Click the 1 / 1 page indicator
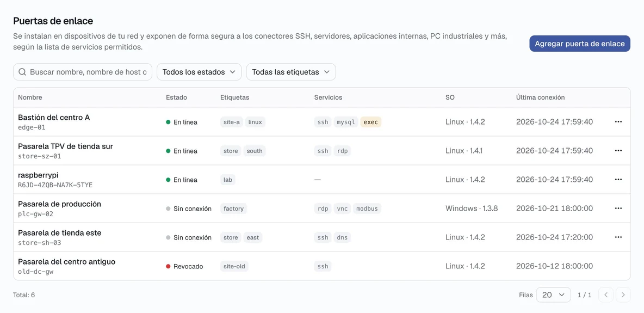 [585, 295]
